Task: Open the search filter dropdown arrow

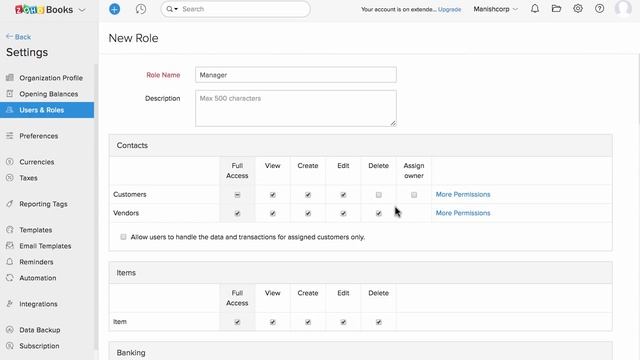Action: (x=176, y=9)
